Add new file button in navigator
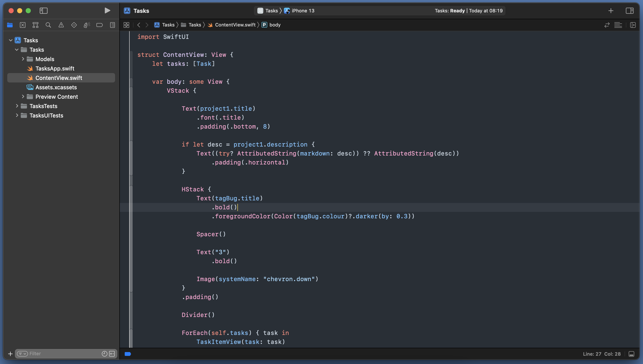 [9, 353]
